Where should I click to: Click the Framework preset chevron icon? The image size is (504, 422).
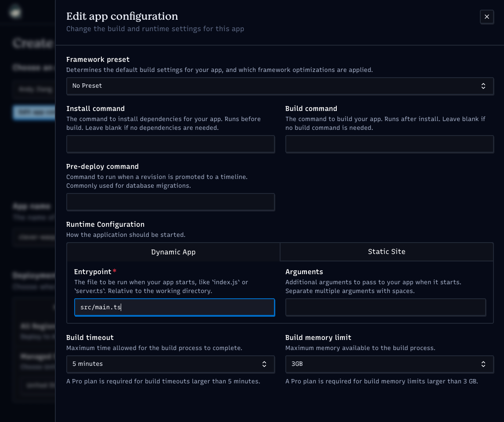[483, 86]
